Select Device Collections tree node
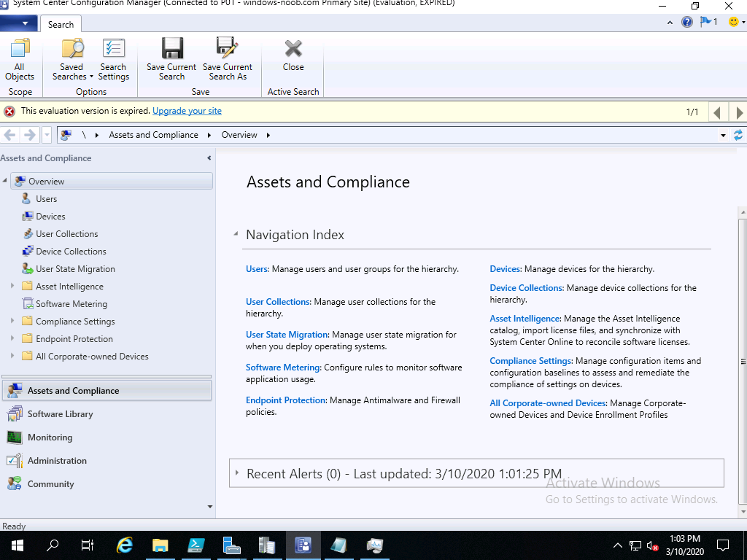The height and width of the screenshot is (560, 747). click(71, 252)
